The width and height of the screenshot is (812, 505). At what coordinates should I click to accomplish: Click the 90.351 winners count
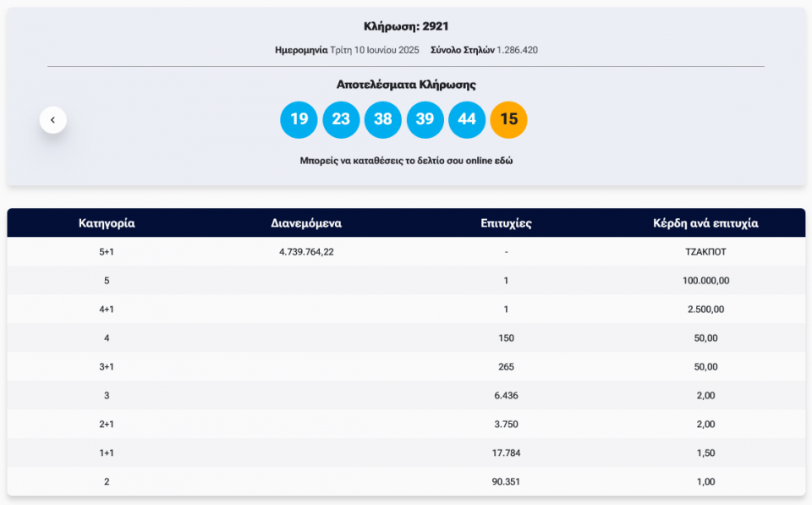pos(506,482)
